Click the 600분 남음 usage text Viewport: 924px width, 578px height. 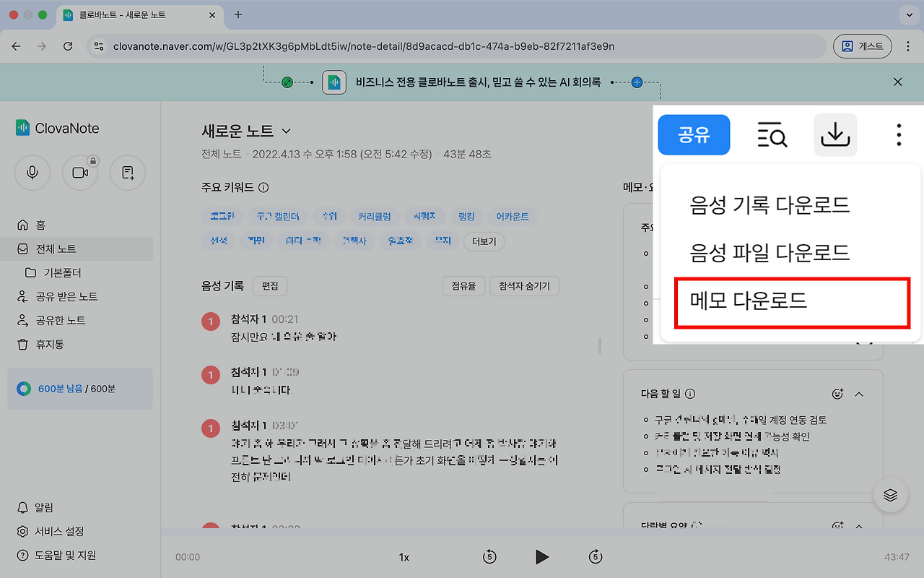point(61,389)
